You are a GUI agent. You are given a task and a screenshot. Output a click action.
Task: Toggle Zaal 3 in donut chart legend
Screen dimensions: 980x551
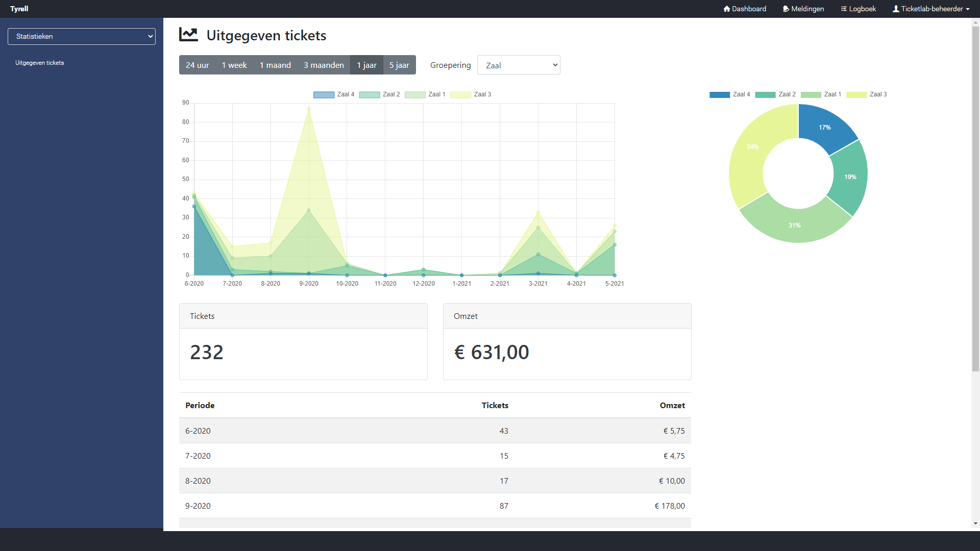867,94
